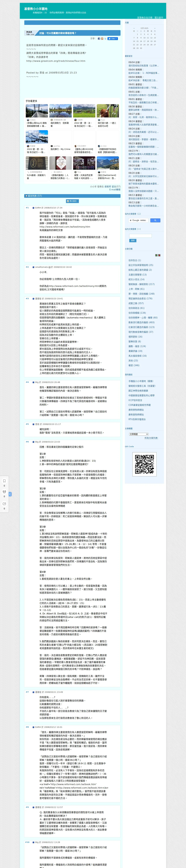This screenshot has width=186, height=868.
Task: Select the 聖經無誤、解經原則 (217) category
Action: click(x=141, y=284)
